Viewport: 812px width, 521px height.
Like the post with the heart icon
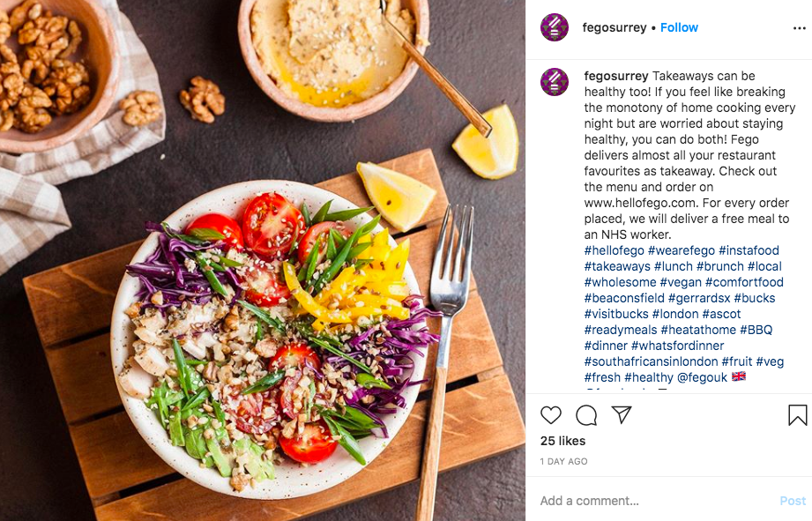click(550, 415)
